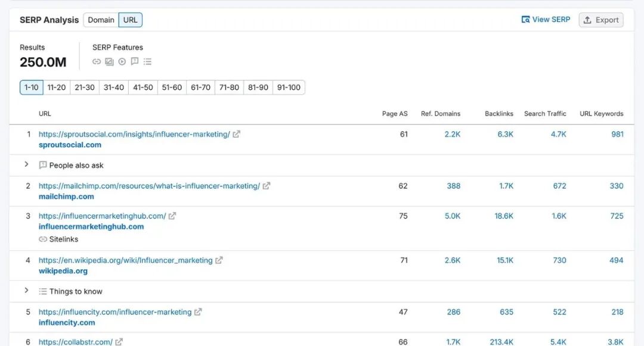Click collabstr Backlinks value 213.4K

(501, 341)
